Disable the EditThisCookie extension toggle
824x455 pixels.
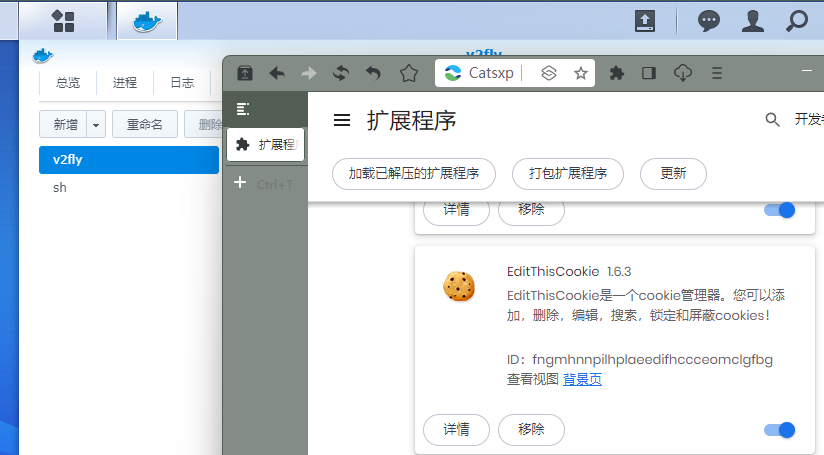pyautogui.click(x=779, y=430)
